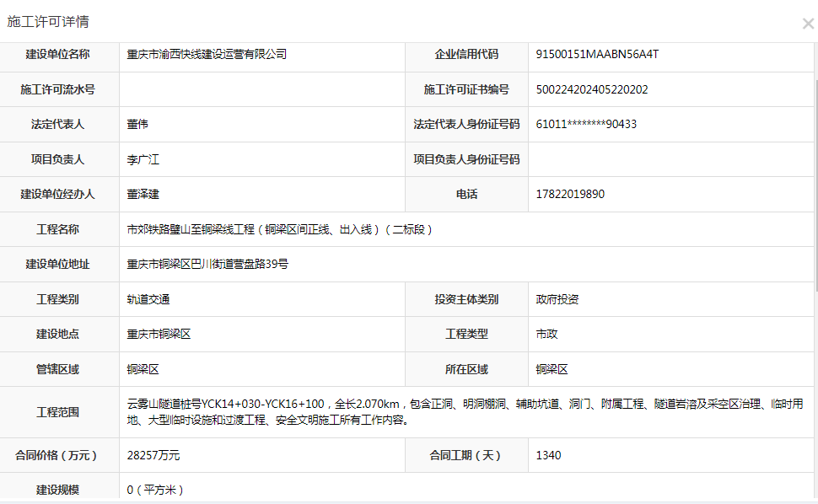Close the 施工许可详情 dialog

[x=807, y=24]
